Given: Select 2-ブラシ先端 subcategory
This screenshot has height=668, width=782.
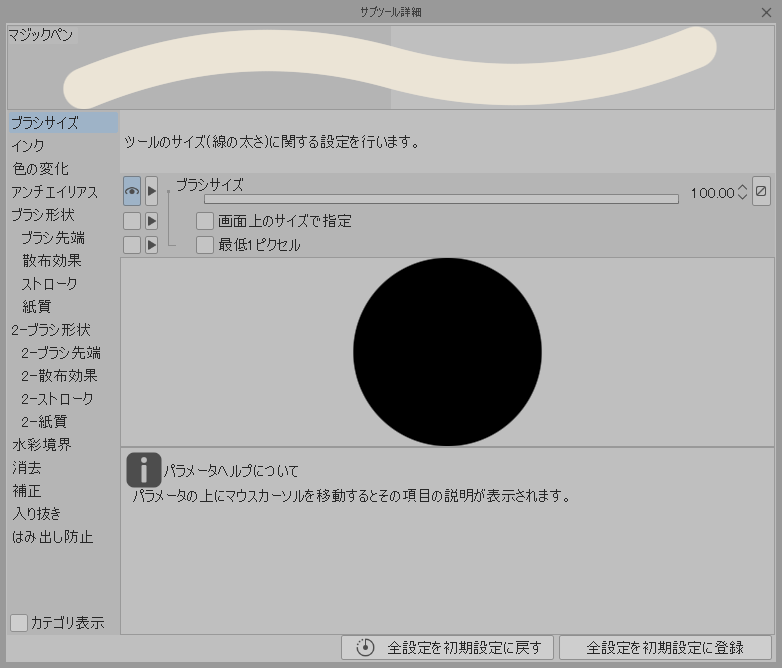Looking at the screenshot, I should point(63,352).
